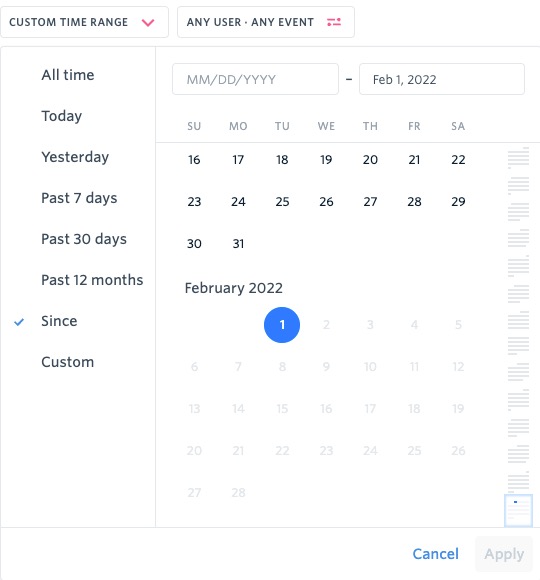
Task: Click the pink chevron on Custom Time Range
Action: click(x=148, y=23)
